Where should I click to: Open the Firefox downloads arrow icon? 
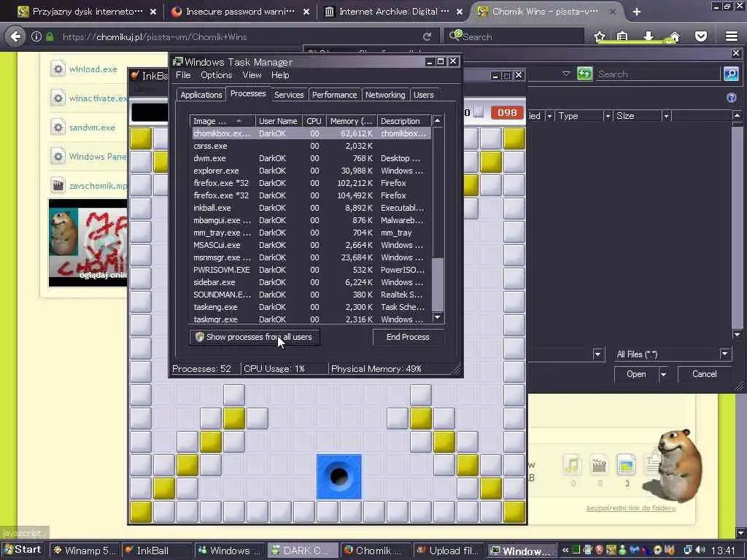649,36
